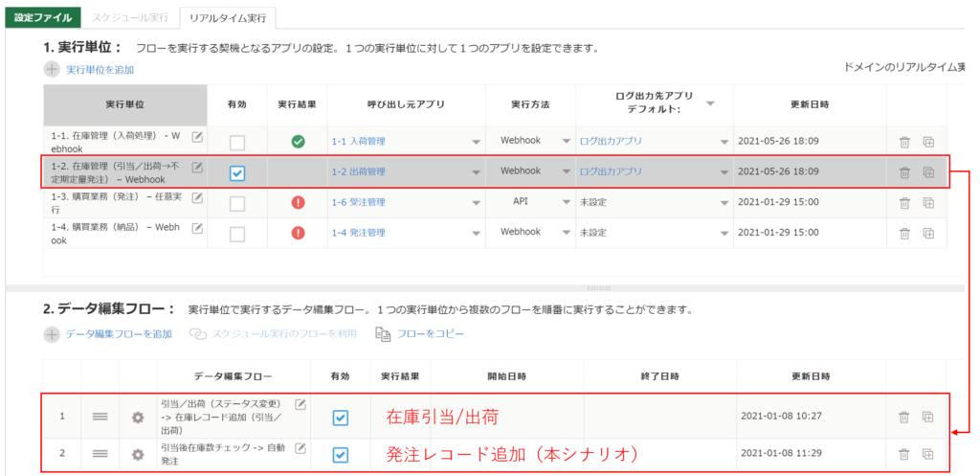Open the API 実行方法 dropdown for unit 1-3
Screen dimensions: 980x476
coord(567,203)
